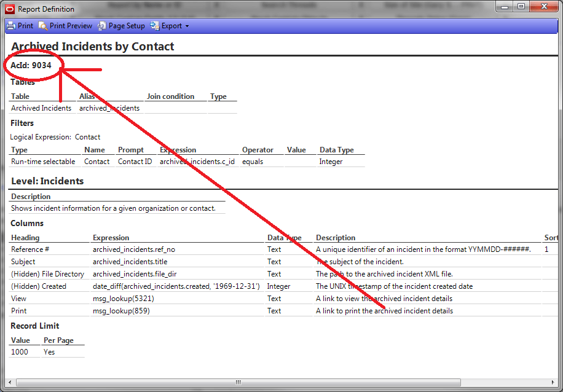Click the Export button label
The width and height of the screenshot is (563, 392).
click(173, 26)
